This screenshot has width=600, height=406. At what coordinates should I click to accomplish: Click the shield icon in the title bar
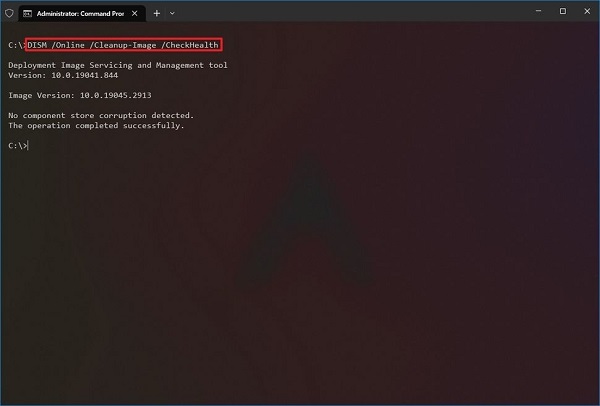[9, 13]
